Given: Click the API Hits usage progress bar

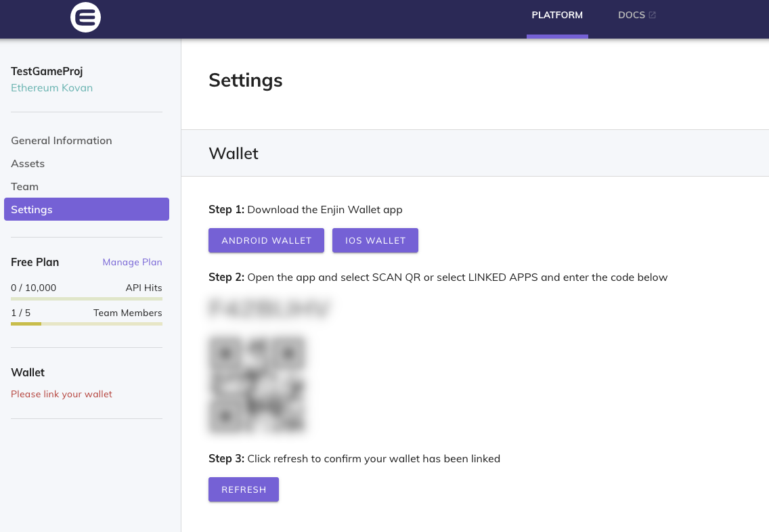Looking at the screenshot, I should point(87,298).
